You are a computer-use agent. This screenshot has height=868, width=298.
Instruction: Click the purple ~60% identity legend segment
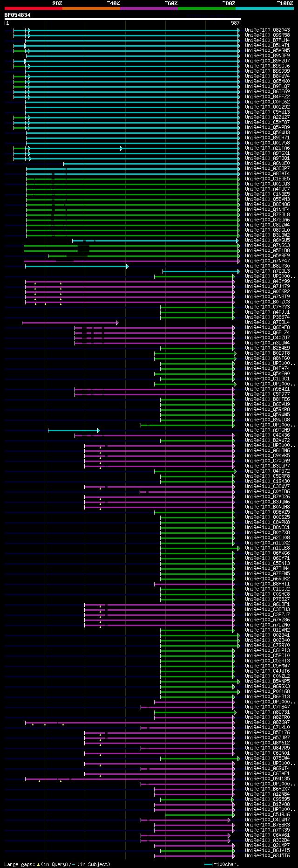pyautogui.click(x=149, y=8)
